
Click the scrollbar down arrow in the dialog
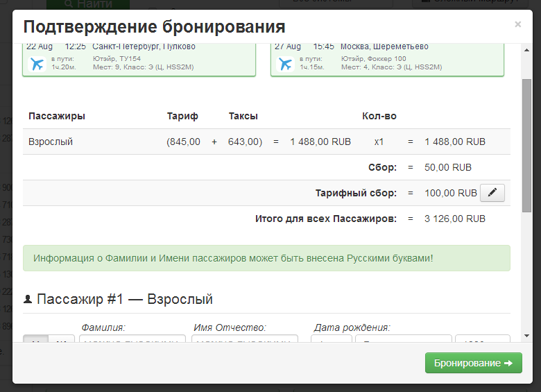pos(526,335)
